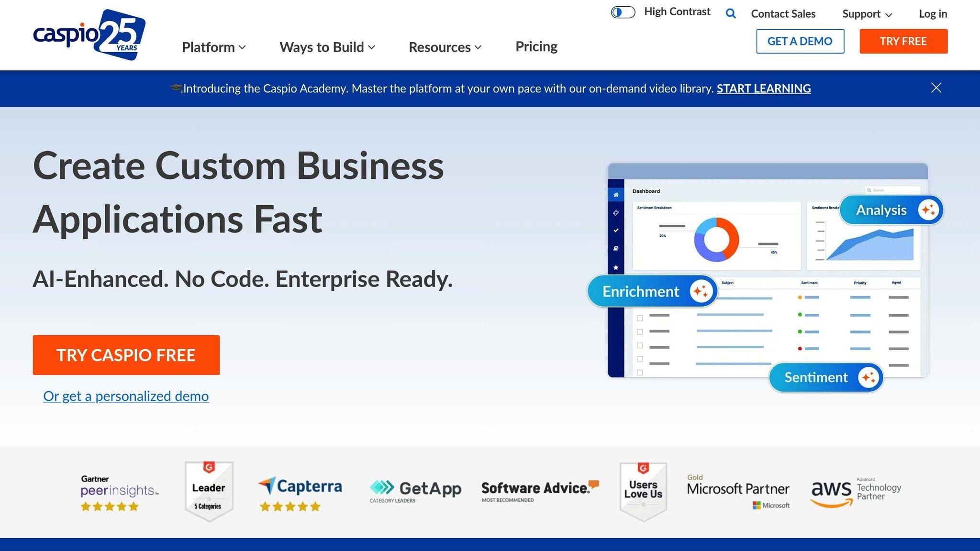Click the Caspio 25 Years logo
This screenshot has height=551, width=980.
(x=89, y=35)
